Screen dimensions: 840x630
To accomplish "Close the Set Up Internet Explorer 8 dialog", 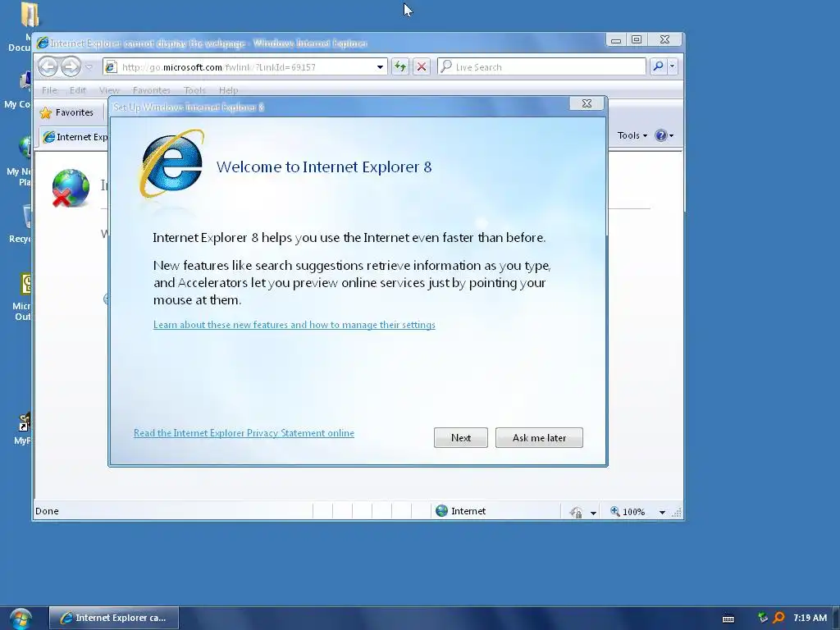I will [x=587, y=103].
